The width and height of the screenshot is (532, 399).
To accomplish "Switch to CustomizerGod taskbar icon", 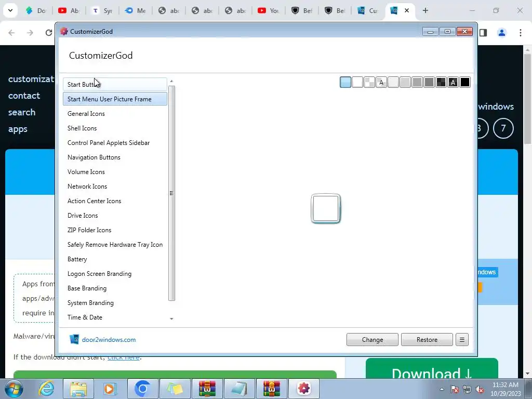I will [303, 389].
